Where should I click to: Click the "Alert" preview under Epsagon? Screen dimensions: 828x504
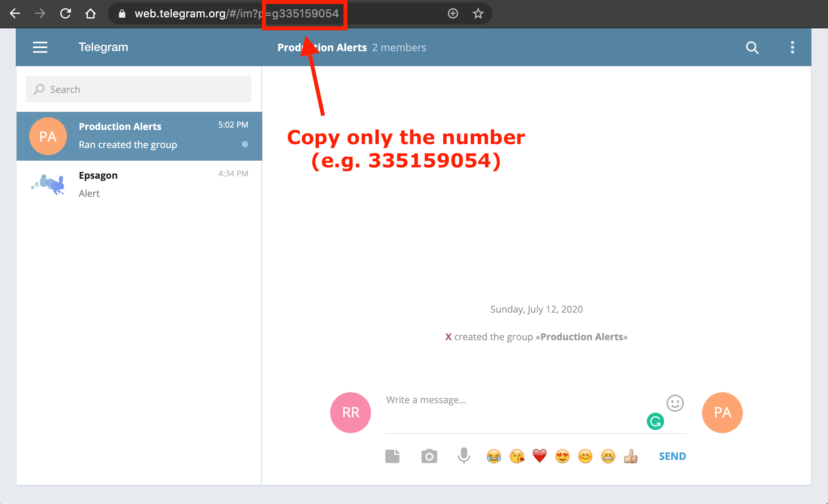pyautogui.click(x=89, y=194)
